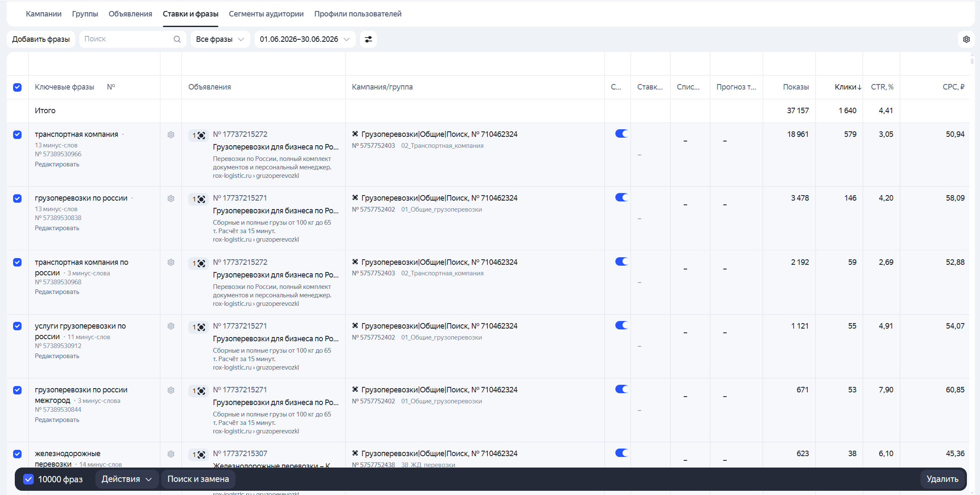Open gear for 'услуги грузоперевозки по россии'
The width and height of the screenshot is (980, 495).
coord(171,326)
